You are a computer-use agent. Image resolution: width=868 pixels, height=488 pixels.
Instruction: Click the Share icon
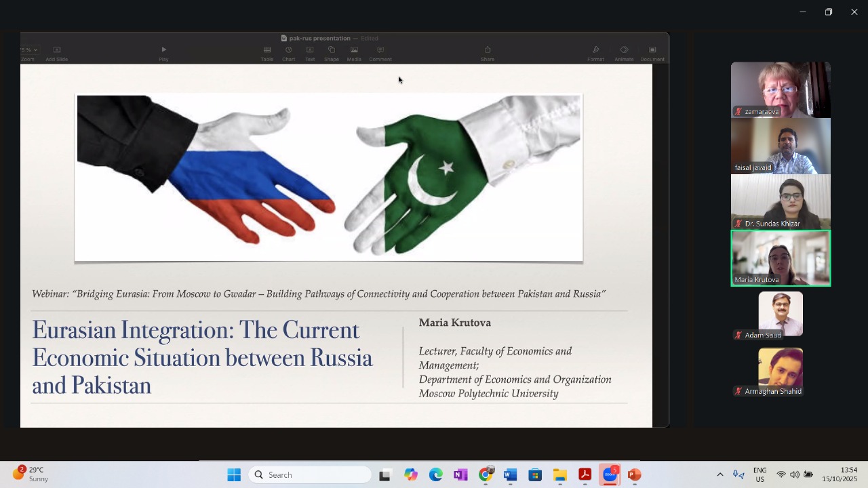pos(488,50)
